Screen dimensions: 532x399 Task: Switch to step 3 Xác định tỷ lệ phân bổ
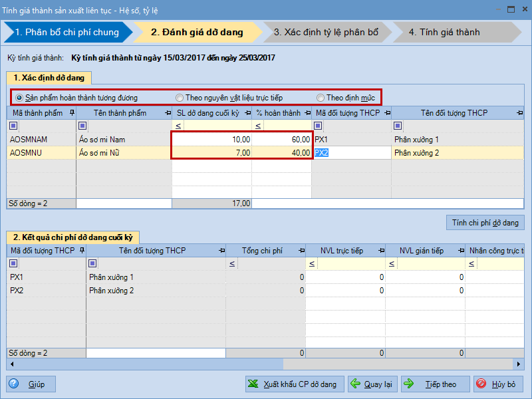click(x=326, y=32)
